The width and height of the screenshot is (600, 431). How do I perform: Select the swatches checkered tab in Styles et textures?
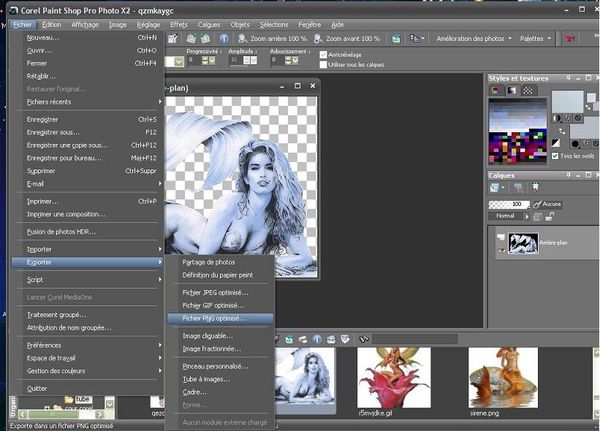click(x=527, y=90)
